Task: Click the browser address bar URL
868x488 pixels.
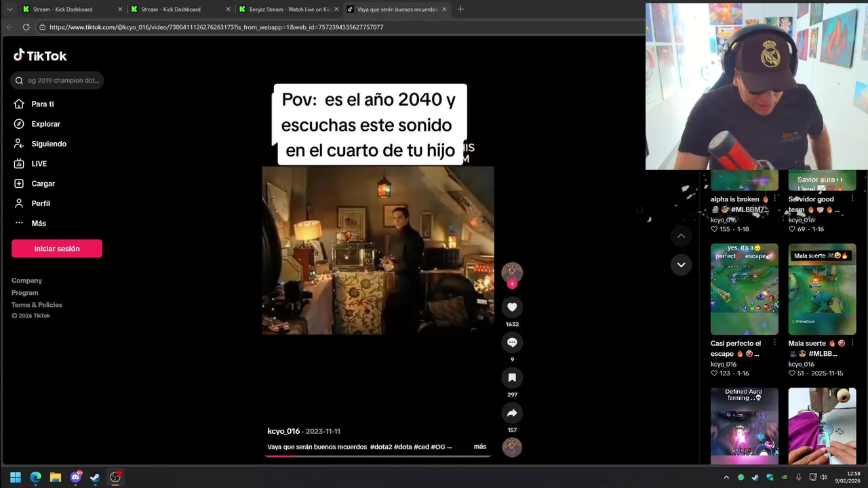Action: tap(216, 27)
